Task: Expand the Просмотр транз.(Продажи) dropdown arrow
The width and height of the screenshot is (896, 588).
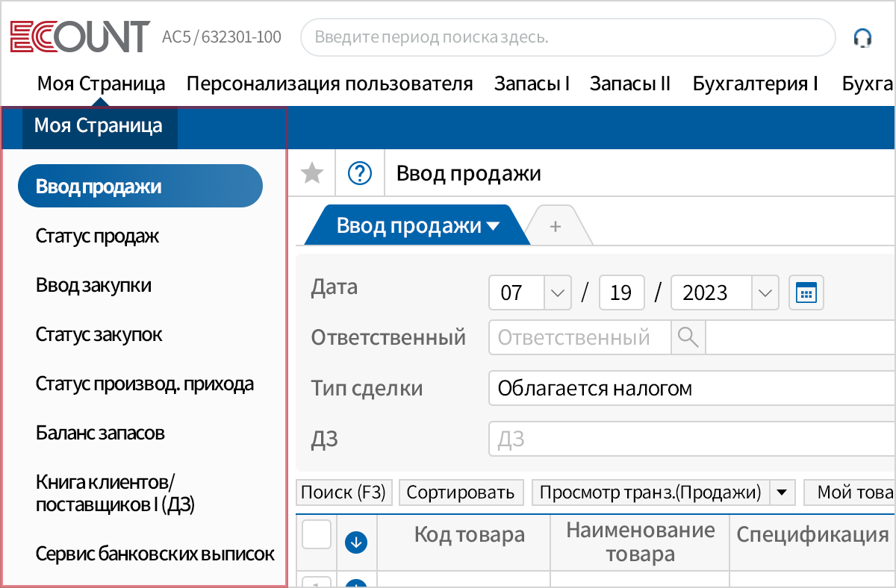Action: (781, 492)
